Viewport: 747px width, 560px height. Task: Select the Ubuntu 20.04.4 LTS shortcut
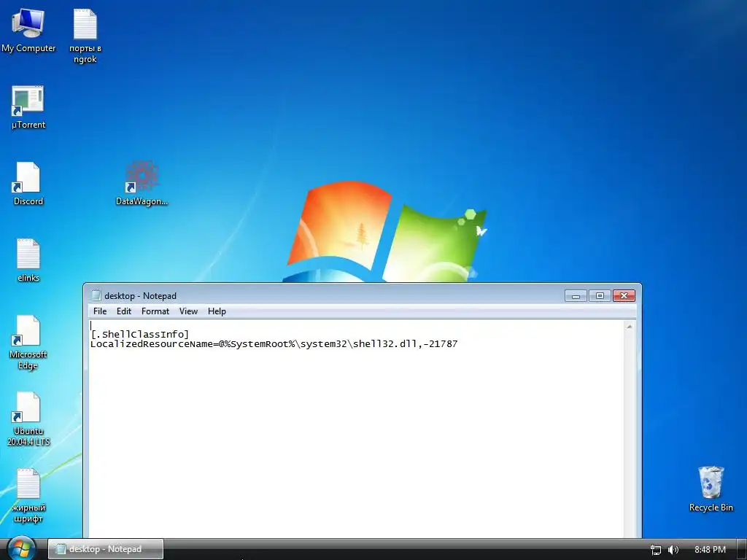point(28,419)
